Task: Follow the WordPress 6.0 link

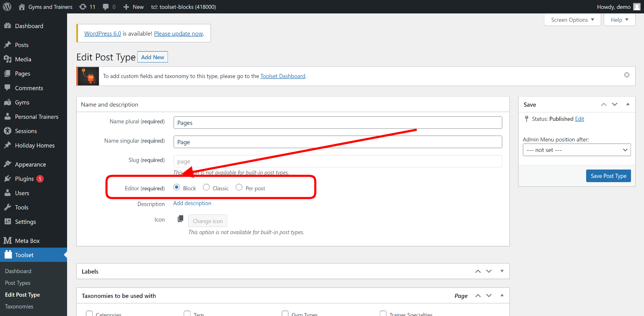Action: click(103, 34)
